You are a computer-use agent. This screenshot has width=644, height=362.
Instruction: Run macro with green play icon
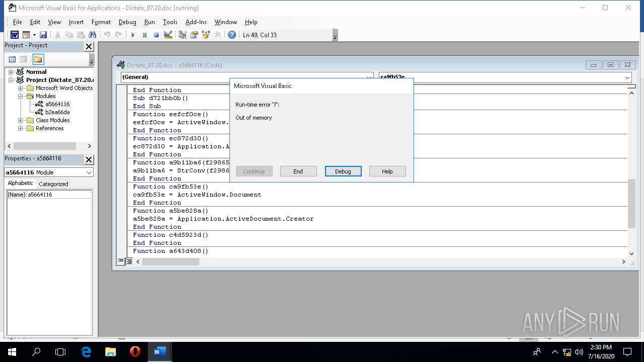pyautogui.click(x=133, y=35)
